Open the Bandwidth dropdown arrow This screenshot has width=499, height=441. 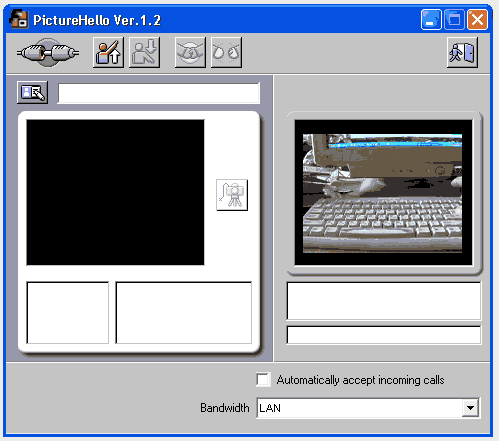coord(470,408)
